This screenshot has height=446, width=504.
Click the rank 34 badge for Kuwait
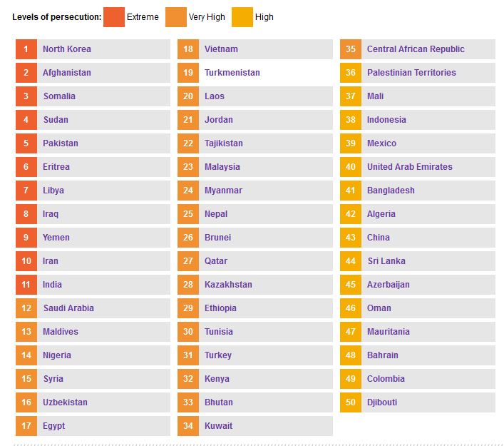pyautogui.click(x=188, y=426)
